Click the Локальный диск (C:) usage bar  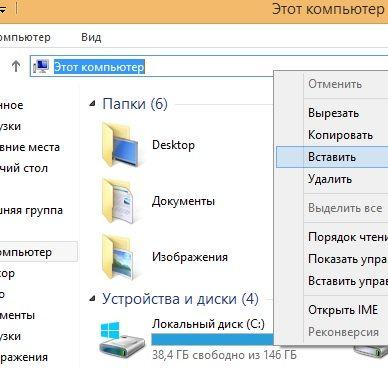coord(212,339)
